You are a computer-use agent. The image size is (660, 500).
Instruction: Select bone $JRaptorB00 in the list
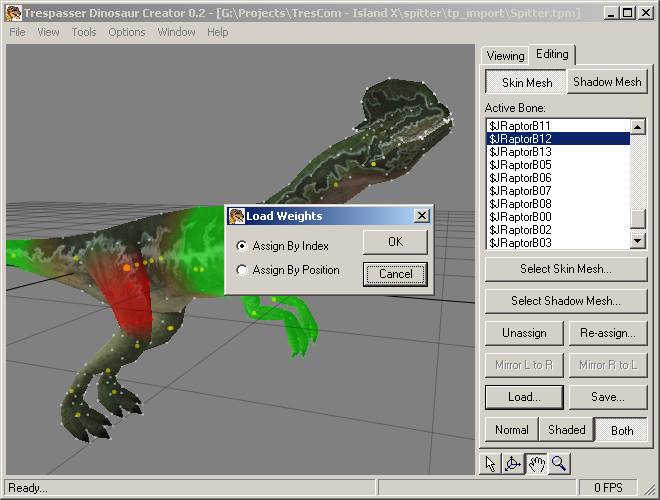click(558, 217)
